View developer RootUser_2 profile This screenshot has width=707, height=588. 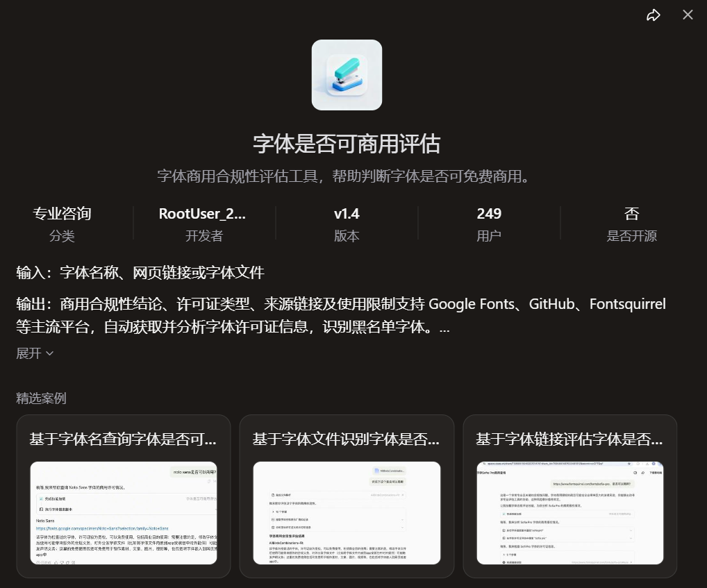(x=202, y=214)
